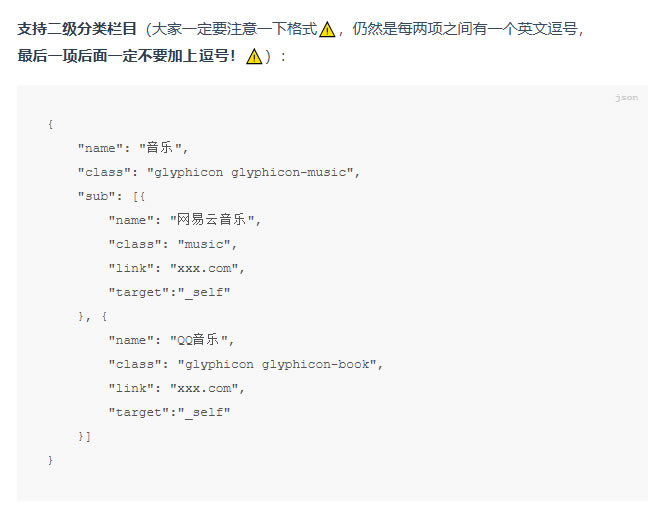The width and height of the screenshot is (650, 505).
Task: Click the link line below "class": "music"
Action: (176, 268)
